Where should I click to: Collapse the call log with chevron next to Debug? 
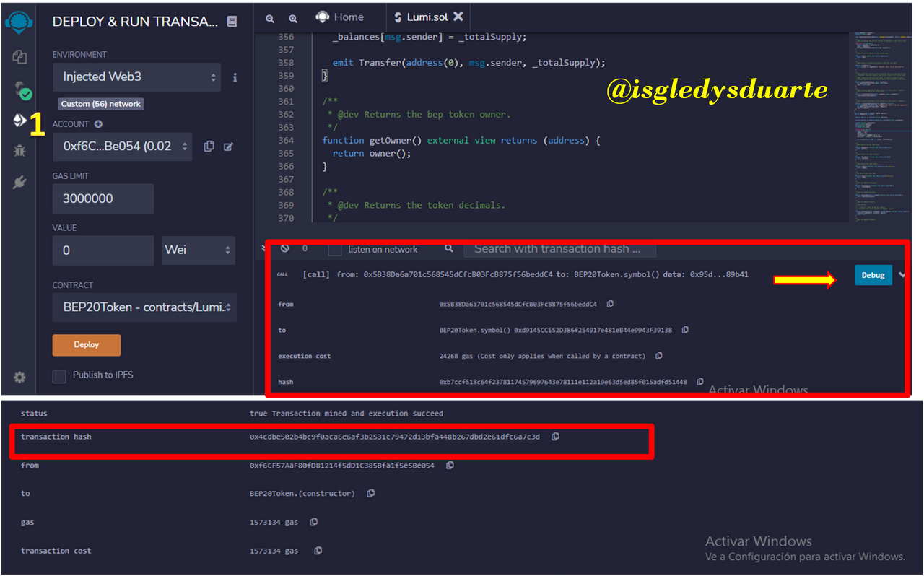coord(902,275)
